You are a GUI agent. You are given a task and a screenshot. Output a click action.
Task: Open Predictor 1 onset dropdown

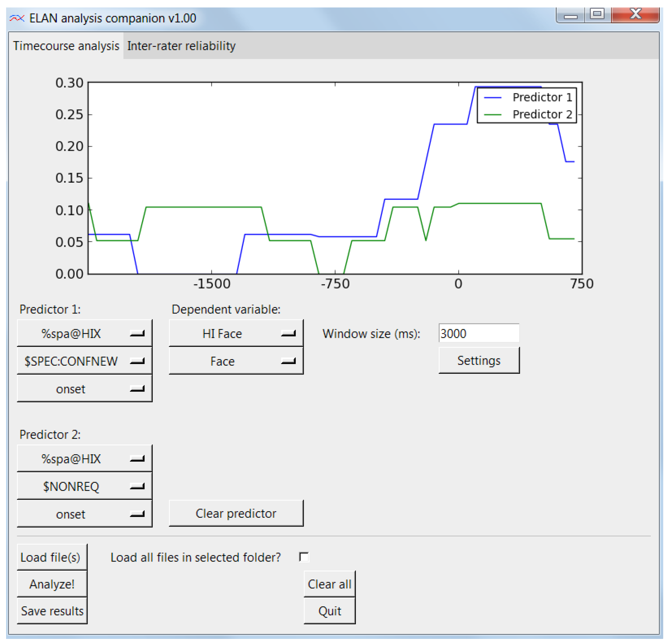pos(84,389)
